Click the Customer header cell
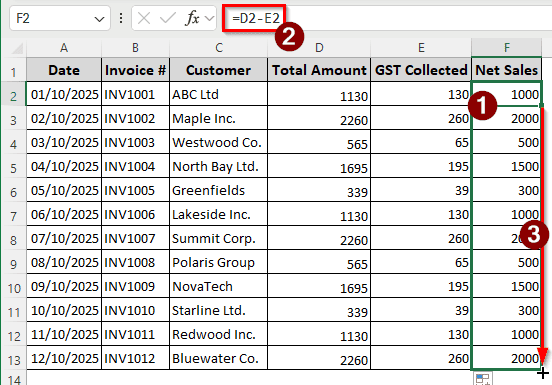552x385 pixels. coord(219,70)
